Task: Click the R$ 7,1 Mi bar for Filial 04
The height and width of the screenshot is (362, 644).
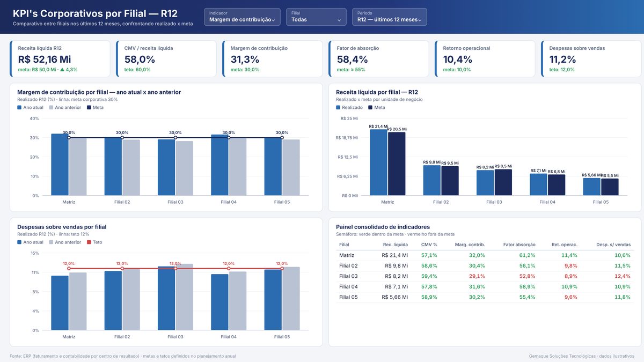Action: point(538,184)
